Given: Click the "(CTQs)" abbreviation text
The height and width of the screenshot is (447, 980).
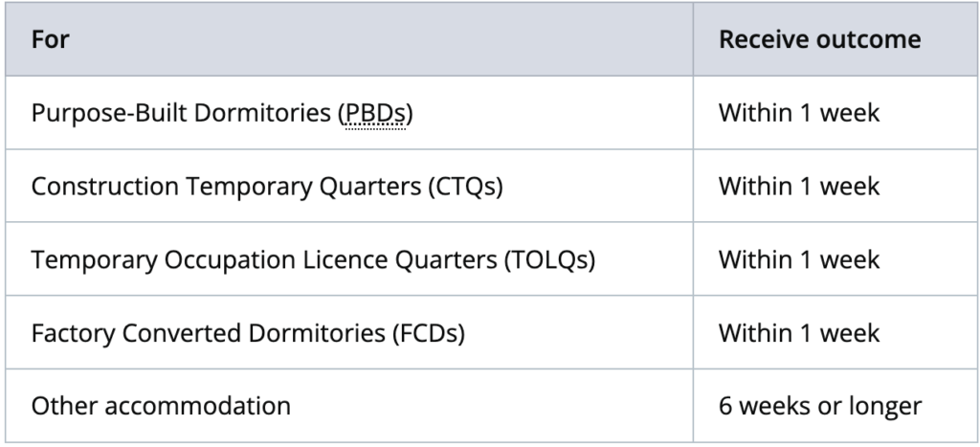Looking at the screenshot, I should point(466,187).
